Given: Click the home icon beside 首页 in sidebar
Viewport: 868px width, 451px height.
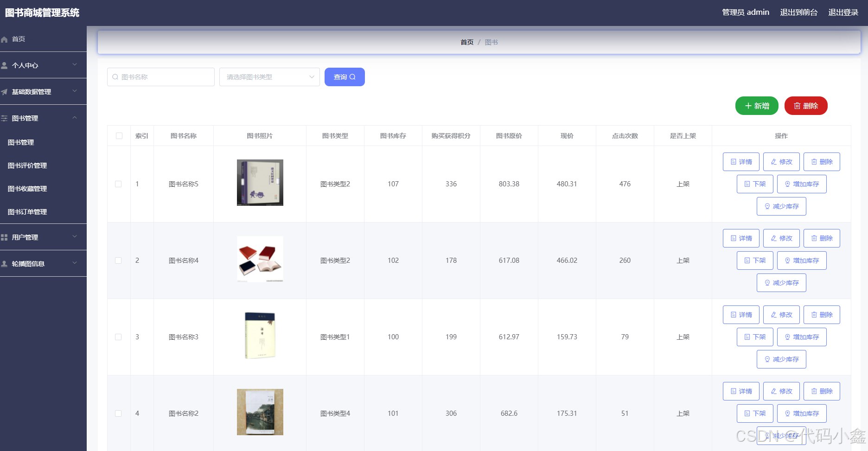Looking at the screenshot, I should point(5,39).
